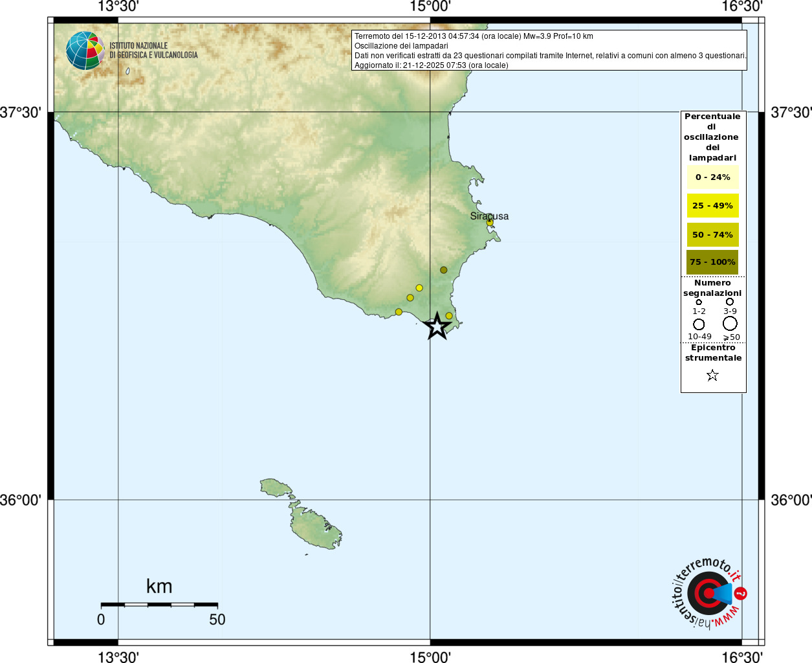Click the 10-49 reports circle in legend
Image resolution: width=812 pixels, height=663 pixels.
point(699,324)
